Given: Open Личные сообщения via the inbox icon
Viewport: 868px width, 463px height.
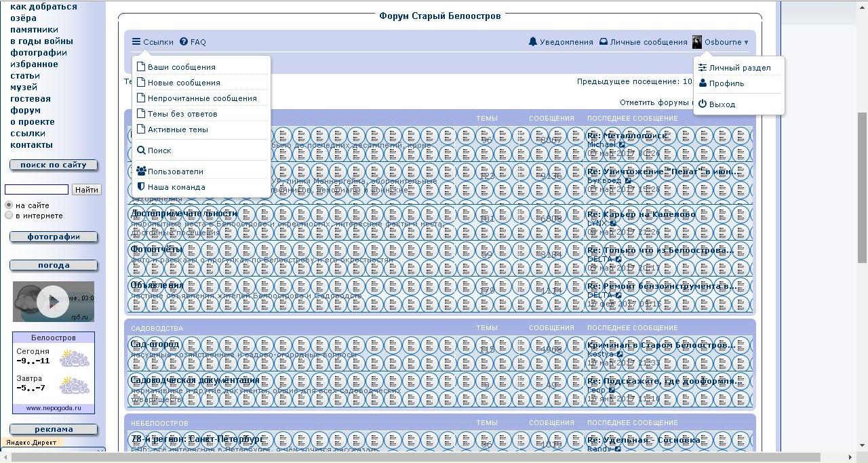Looking at the screenshot, I should coord(604,42).
